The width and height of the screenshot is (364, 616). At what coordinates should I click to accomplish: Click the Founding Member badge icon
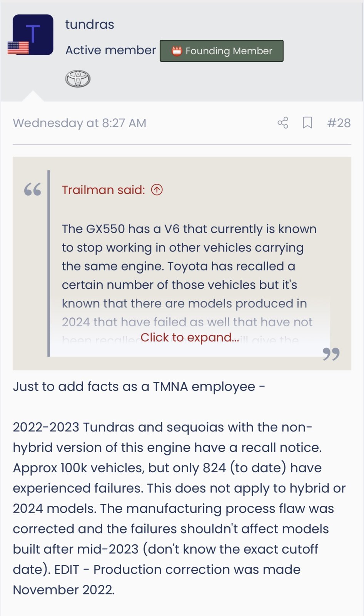pyautogui.click(x=177, y=51)
